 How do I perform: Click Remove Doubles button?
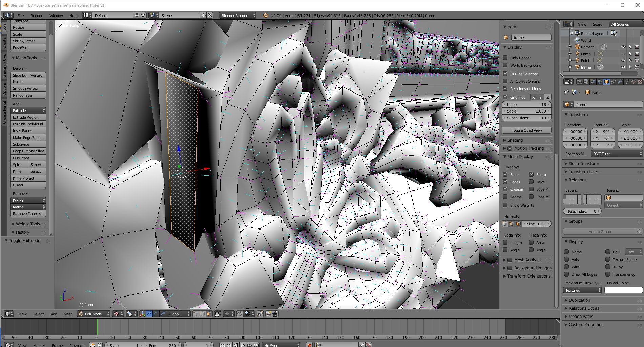tap(28, 214)
